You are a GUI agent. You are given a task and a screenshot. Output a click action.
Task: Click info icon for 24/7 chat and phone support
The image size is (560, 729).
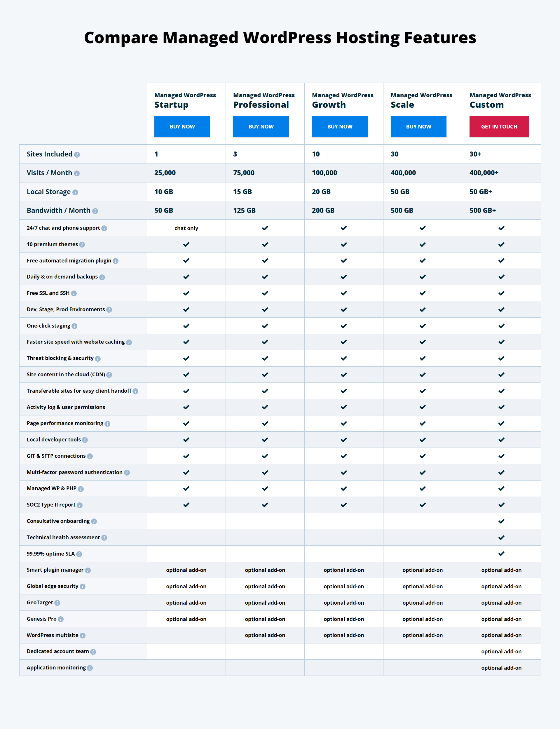pyautogui.click(x=104, y=228)
